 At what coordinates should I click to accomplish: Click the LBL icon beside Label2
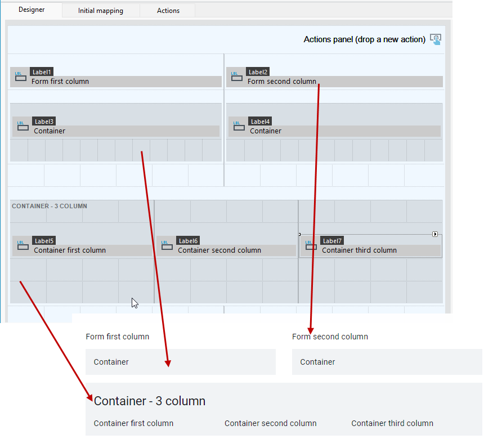click(237, 77)
